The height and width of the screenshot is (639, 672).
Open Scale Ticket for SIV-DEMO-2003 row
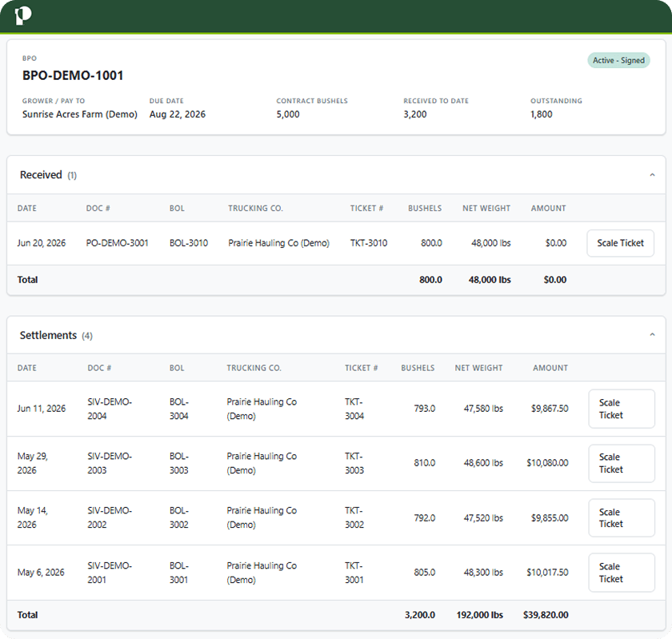point(622,463)
